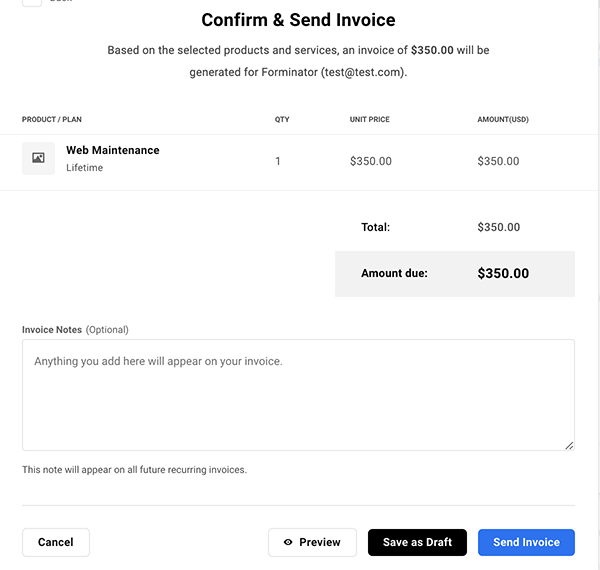600x570 pixels.
Task: Click the eye icon to preview invoice
Action: pyautogui.click(x=288, y=542)
